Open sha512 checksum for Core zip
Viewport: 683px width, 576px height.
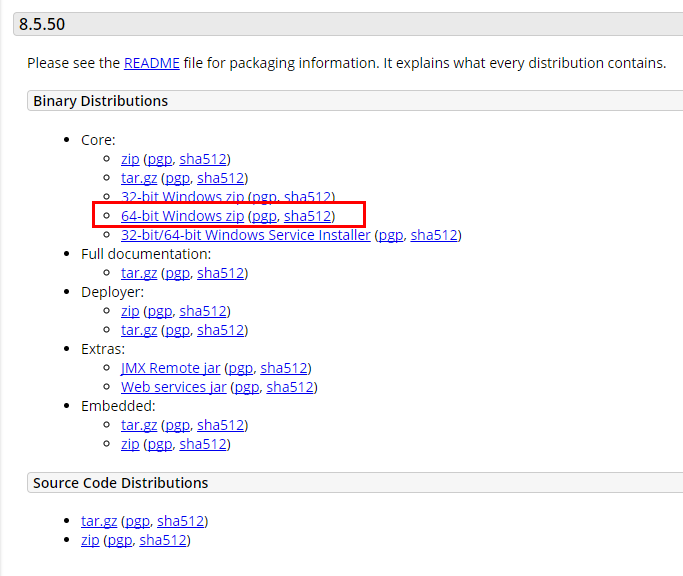point(203,159)
